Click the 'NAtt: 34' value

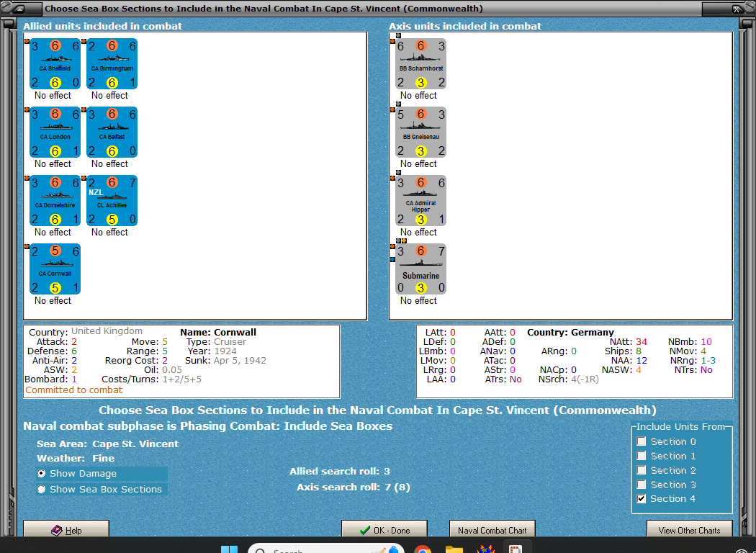[x=629, y=342]
